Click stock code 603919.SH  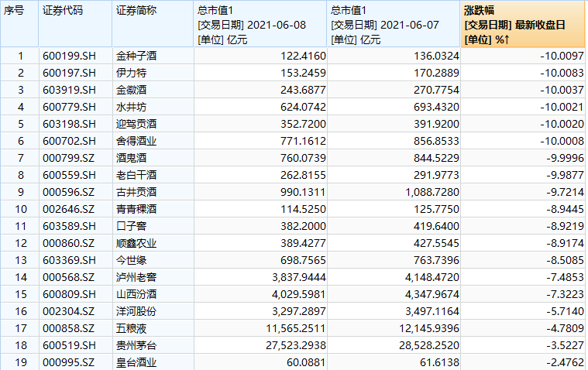tap(70, 90)
